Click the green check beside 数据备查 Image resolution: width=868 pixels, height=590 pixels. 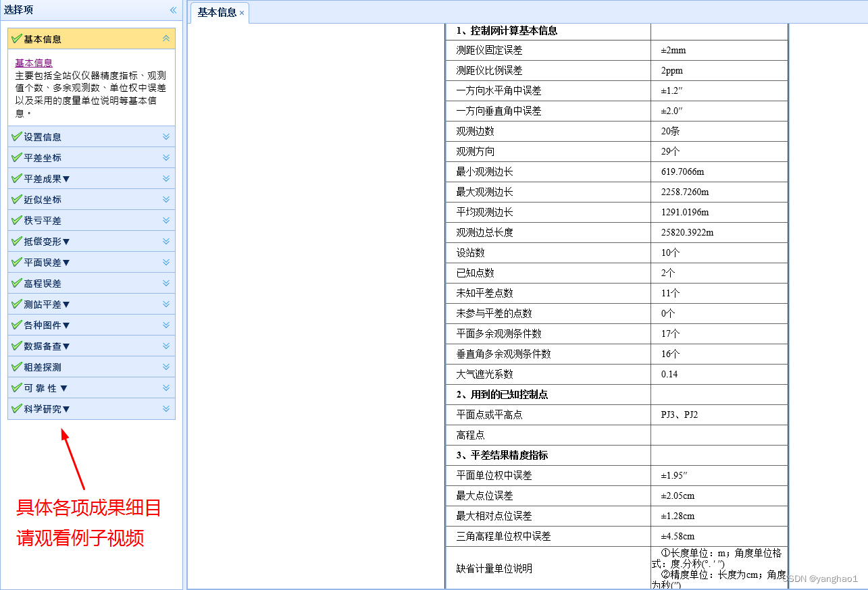click(17, 346)
